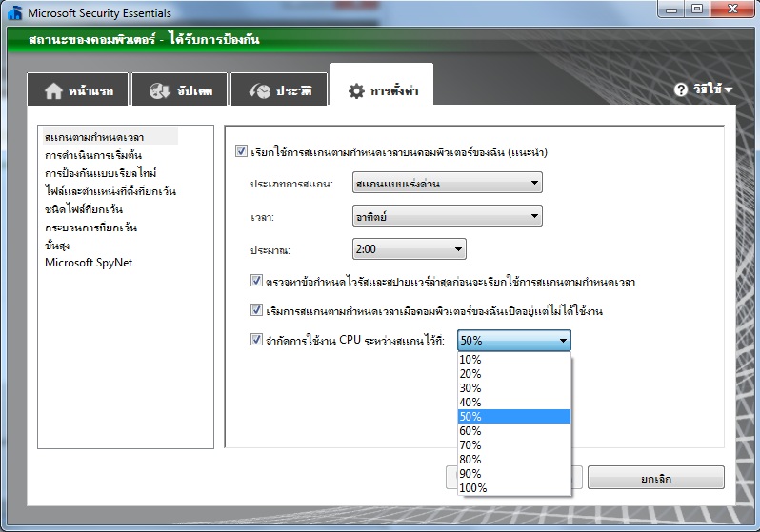760x532 pixels.
Task: Collapse the CPU limit dropdown showing 50%
Action: [x=514, y=340]
